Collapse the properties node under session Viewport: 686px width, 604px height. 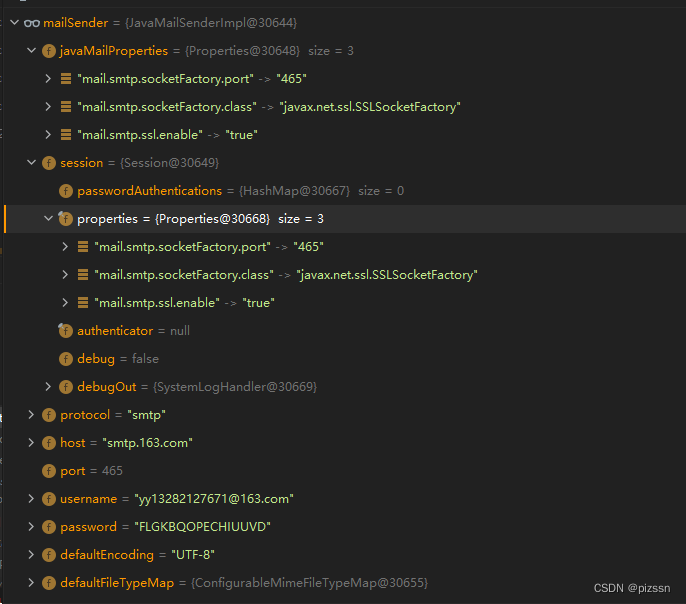[48, 218]
